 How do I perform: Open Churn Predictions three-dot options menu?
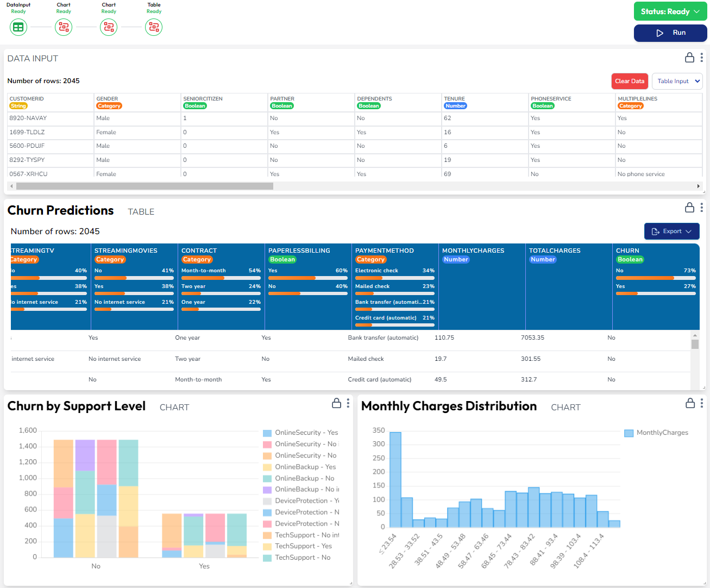point(702,207)
